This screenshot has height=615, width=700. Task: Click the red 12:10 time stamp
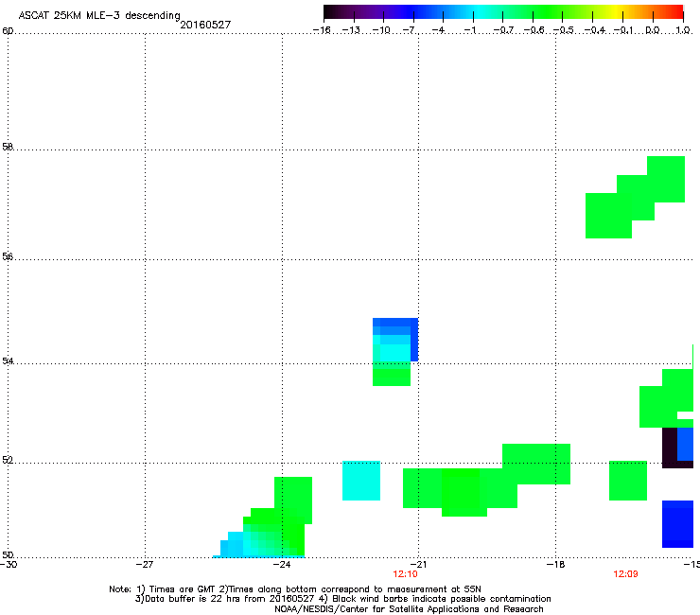pos(406,574)
